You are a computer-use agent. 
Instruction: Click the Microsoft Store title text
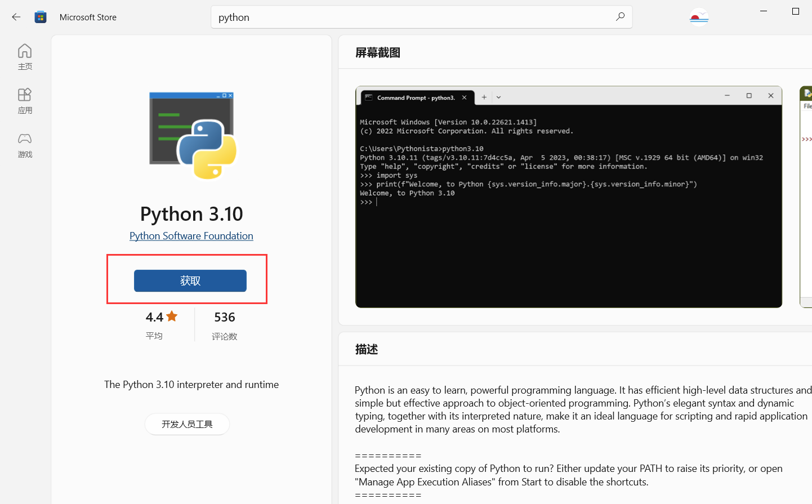(x=88, y=17)
